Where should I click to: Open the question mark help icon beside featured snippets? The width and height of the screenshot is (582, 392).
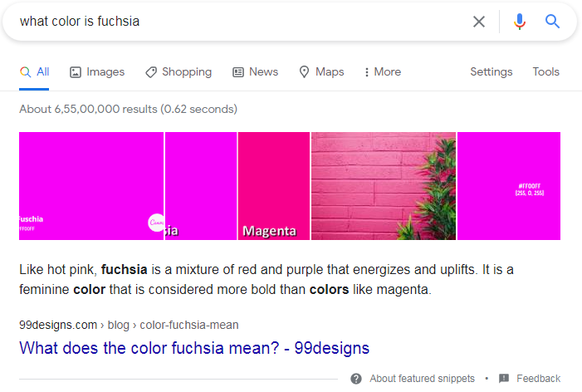(356, 379)
